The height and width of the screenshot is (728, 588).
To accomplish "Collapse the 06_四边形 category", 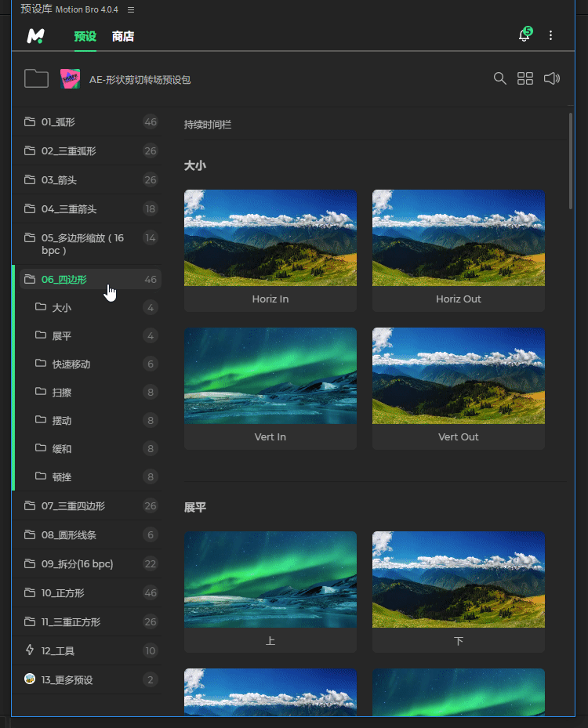I will (91, 279).
